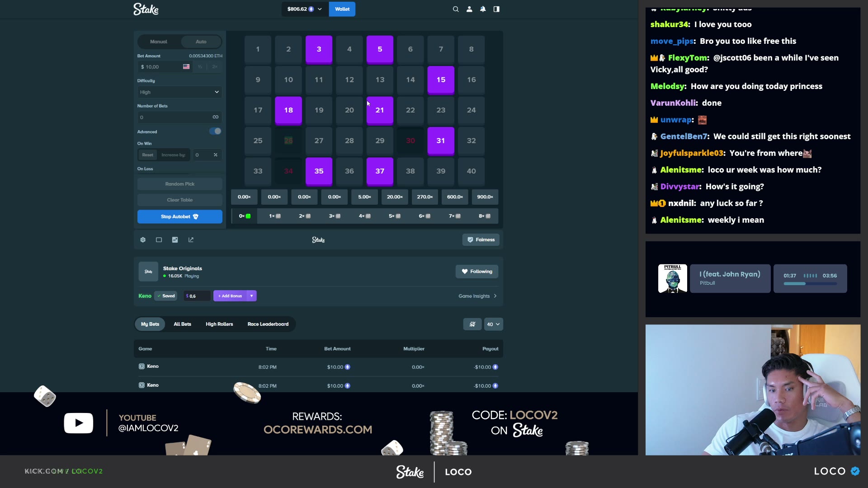Screen dimensions: 868x488
Task: Toggle the sidebar panel icon in header
Action: (496, 9)
